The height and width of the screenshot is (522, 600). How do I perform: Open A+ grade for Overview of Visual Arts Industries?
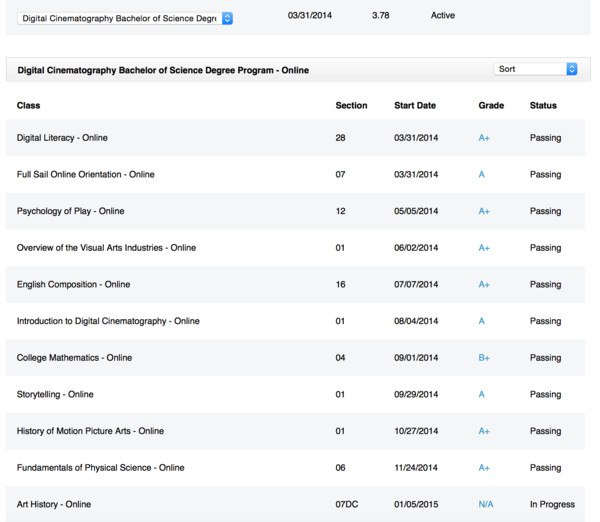[x=484, y=248]
